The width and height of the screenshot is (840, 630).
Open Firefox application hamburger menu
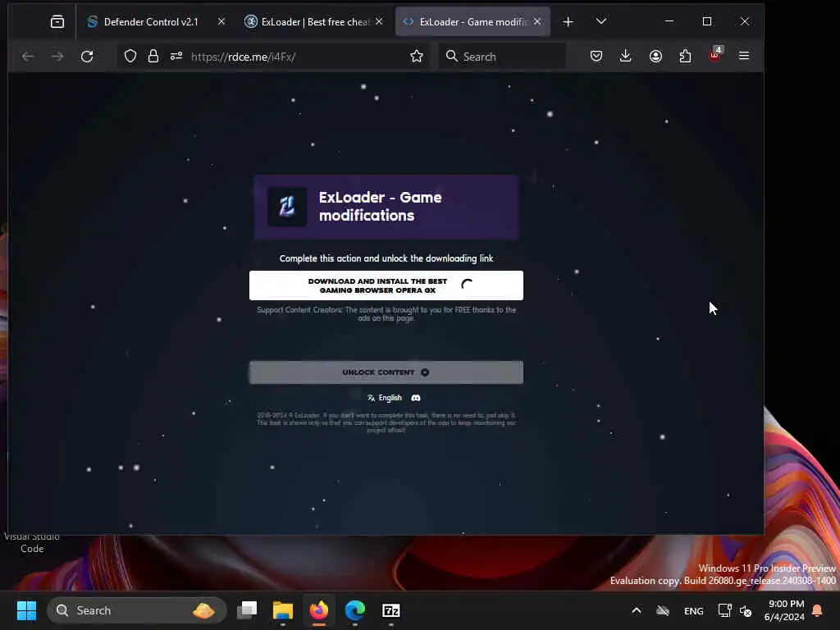click(x=744, y=57)
